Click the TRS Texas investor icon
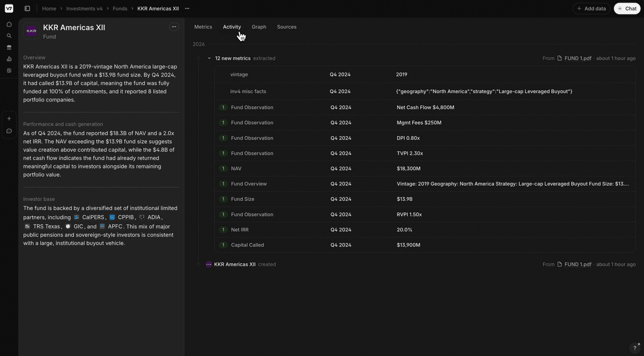 point(27,227)
